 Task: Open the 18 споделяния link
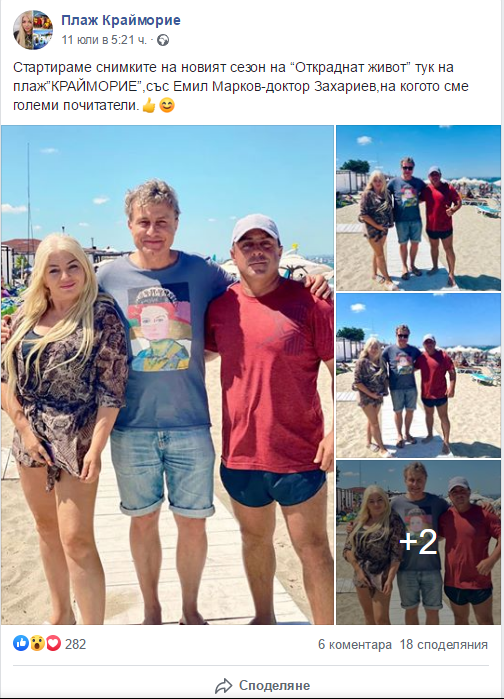pyautogui.click(x=444, y=645)
